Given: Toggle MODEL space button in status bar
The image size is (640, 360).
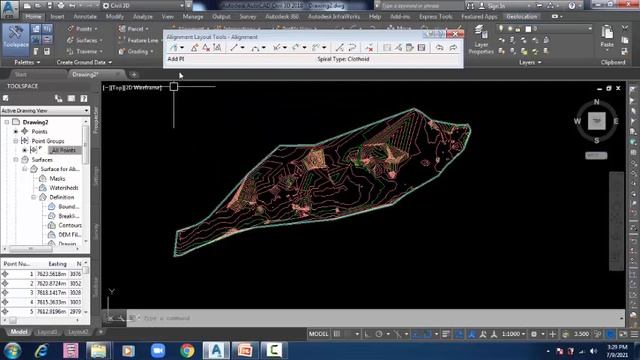Looking at the screenshot, I should 318,334.
